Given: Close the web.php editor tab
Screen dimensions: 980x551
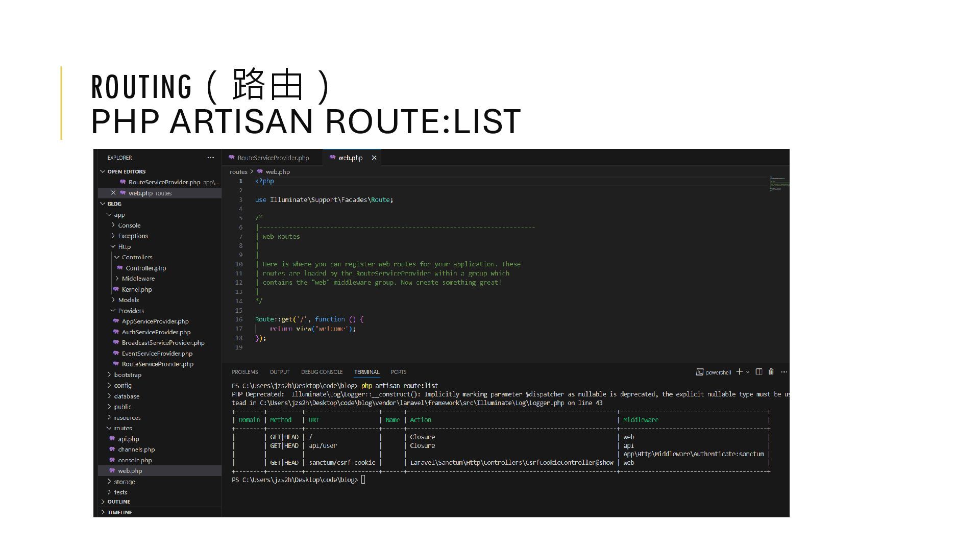Looking at the screenshot, I should [374, 158].
